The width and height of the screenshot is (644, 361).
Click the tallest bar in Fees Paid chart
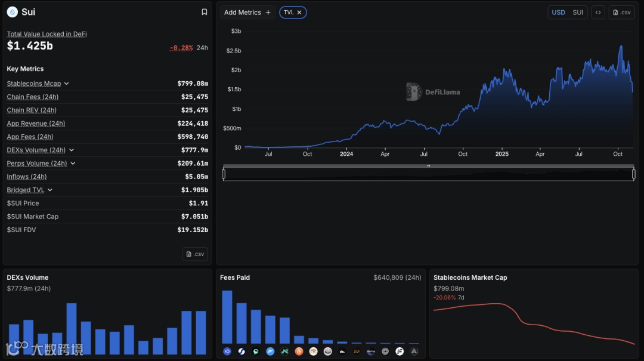point(227,317)
